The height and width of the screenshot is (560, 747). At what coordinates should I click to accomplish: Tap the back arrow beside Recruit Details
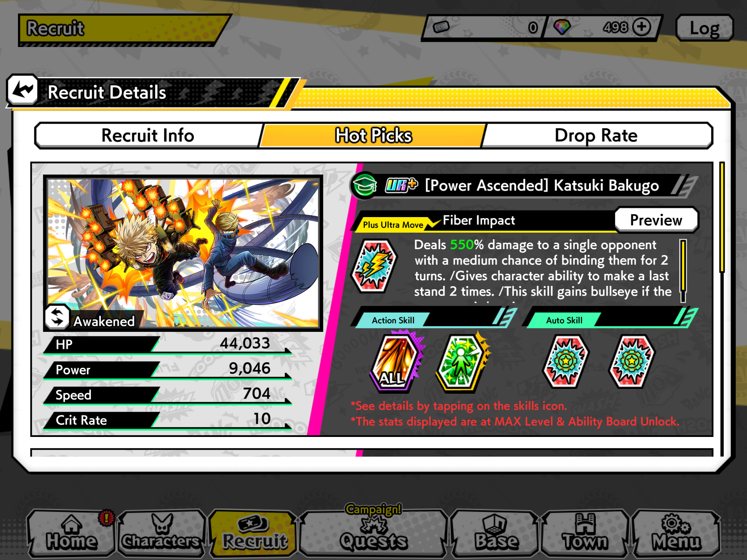coord(22,90)
